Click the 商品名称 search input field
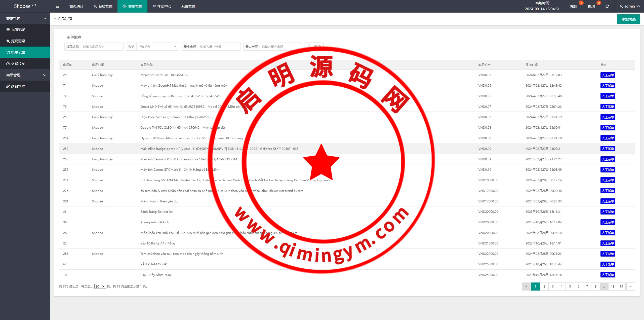This screenshot has height=320, width=644. click(x=102, y=47)
